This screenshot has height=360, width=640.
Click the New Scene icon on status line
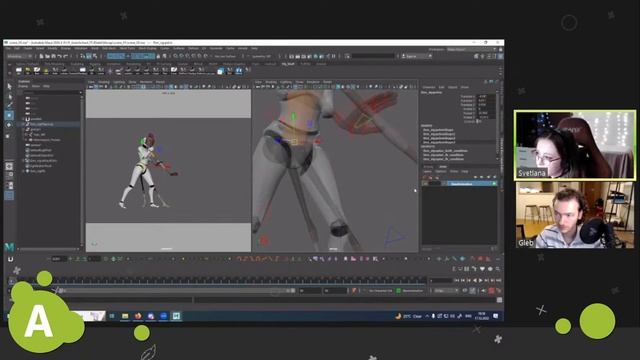coord(42,56)
